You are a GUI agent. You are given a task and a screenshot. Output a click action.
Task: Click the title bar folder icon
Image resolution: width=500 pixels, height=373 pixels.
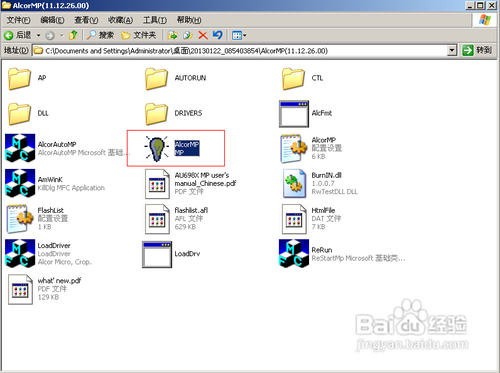click(x=7, y=5)
